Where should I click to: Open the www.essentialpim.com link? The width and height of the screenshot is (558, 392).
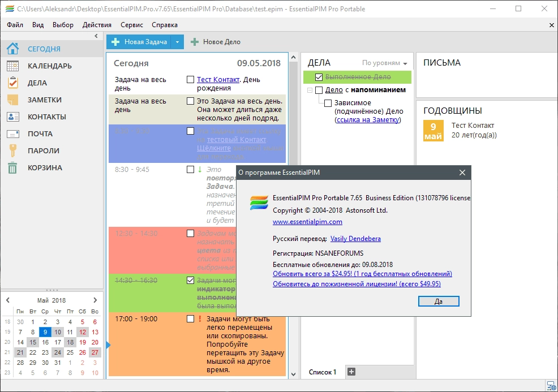tap(307, 222)
